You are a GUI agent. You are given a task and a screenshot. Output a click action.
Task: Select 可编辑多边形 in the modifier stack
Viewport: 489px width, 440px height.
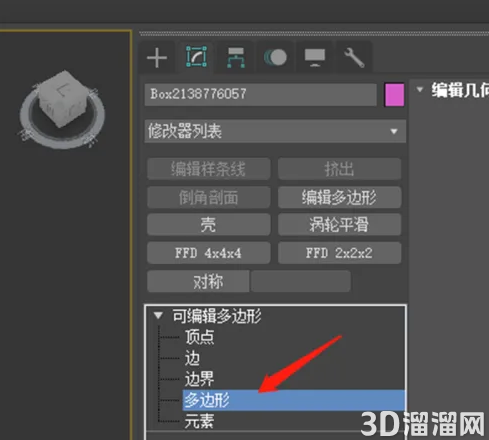point(217,316)
